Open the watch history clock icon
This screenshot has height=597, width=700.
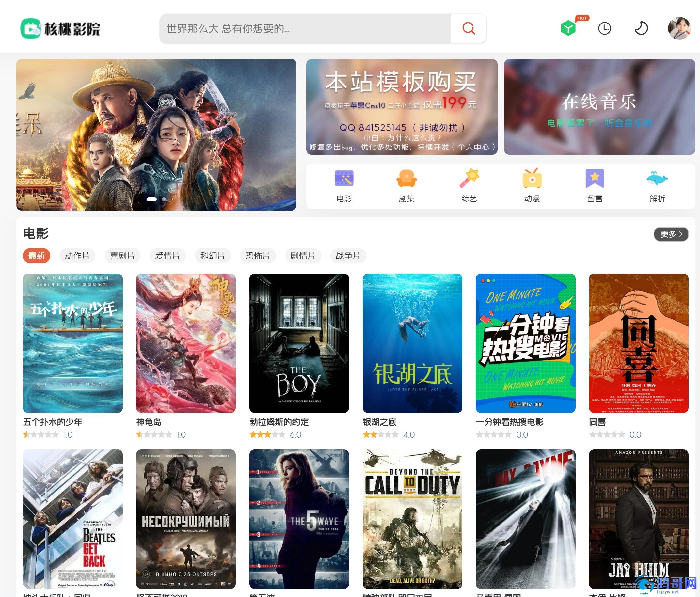[x=604, y=28]
